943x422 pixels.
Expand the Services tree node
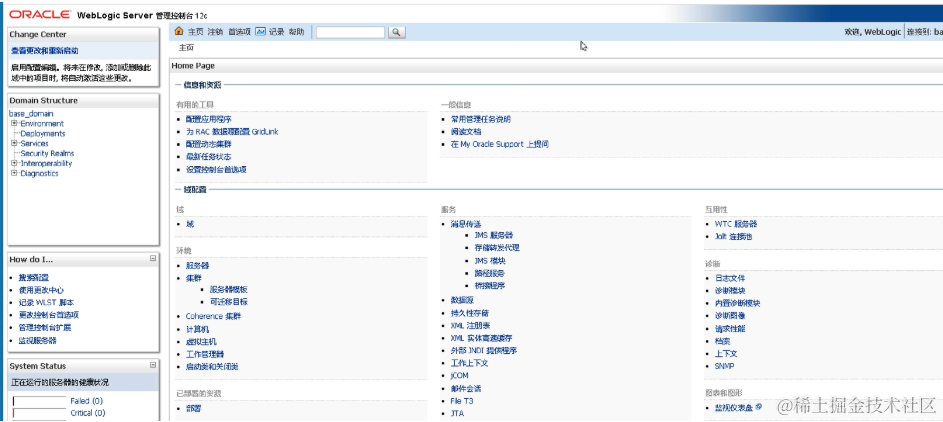click(x=14, y=143)
